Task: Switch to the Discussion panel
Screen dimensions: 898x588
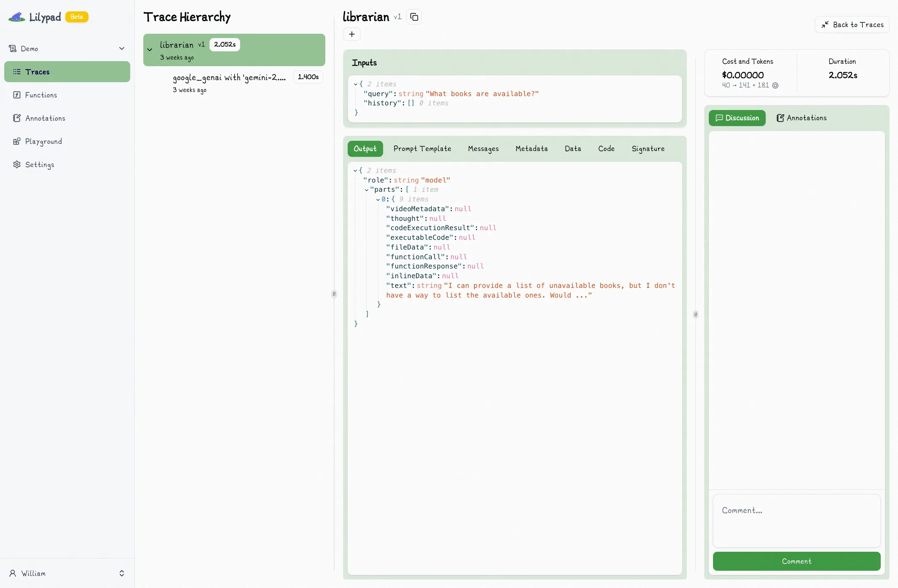Action: (x=737, y=118)
